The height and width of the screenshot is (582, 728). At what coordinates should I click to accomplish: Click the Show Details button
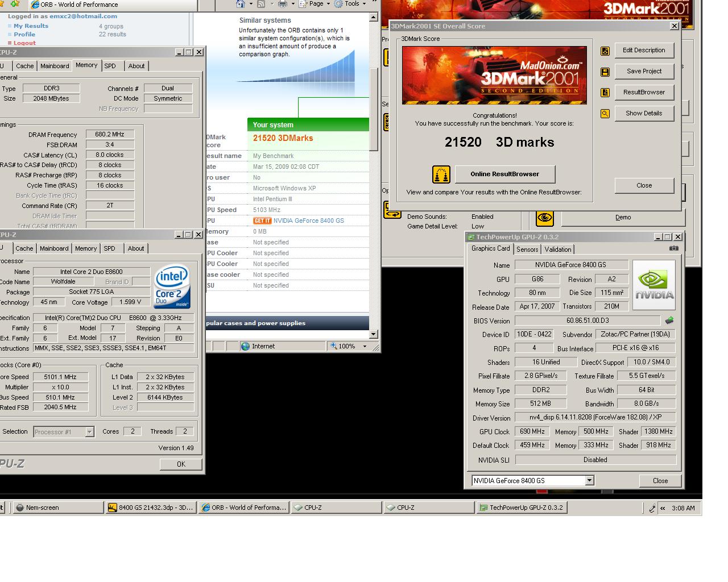pyautogui.click(x=644, y=113)
